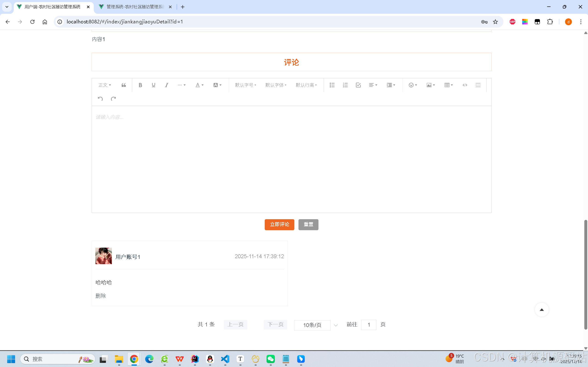This screenshot has width=588, height=367.
Task: Insert a code block
Action: 465,85
